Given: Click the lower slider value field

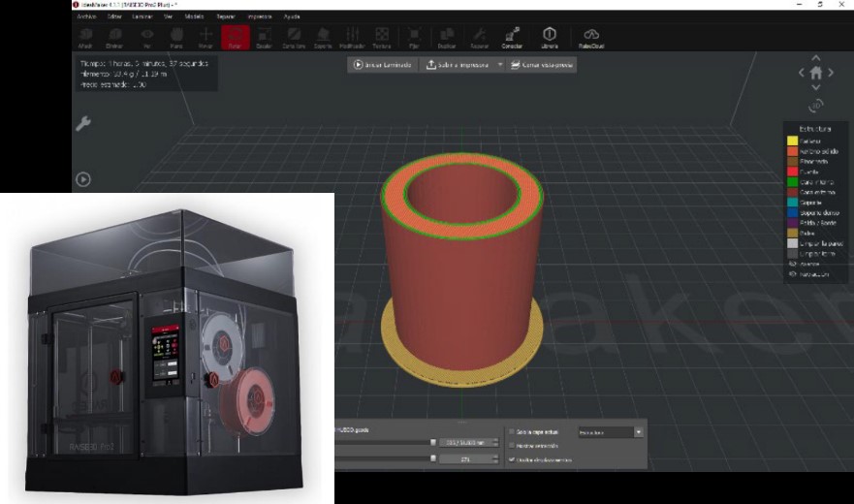Looking at the screenshot, I should click(x=465, y=459).
